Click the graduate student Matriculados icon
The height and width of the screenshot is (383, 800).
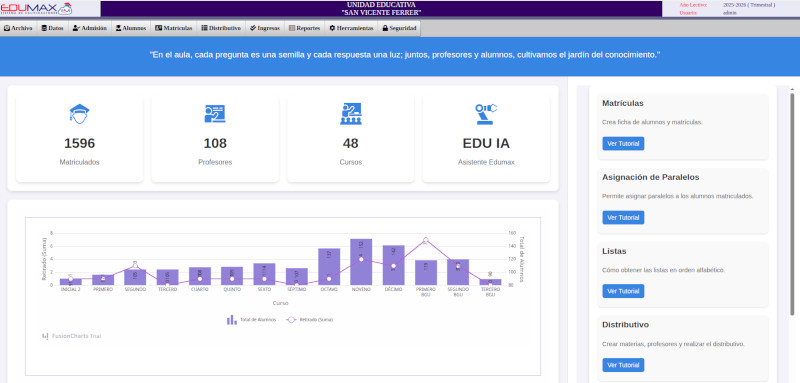point(79,114)
